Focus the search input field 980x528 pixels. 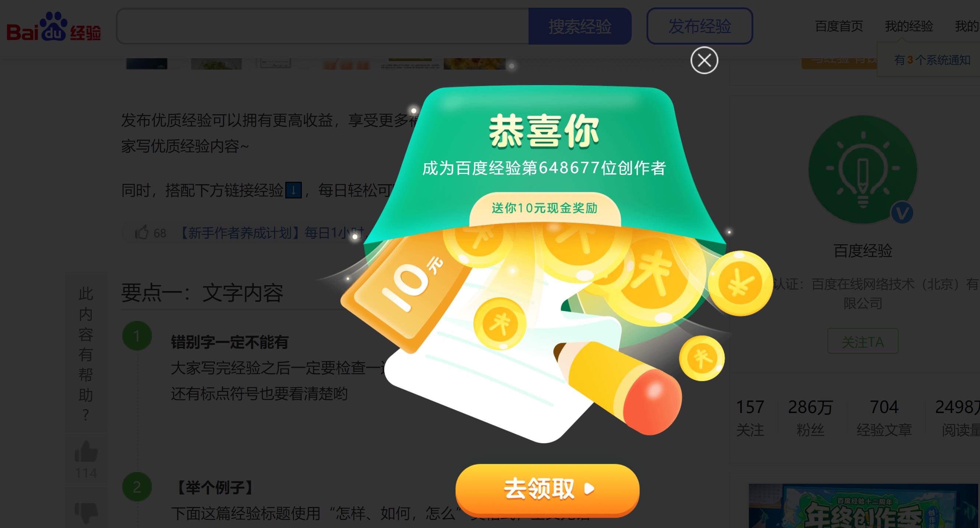tap(322, 26)
